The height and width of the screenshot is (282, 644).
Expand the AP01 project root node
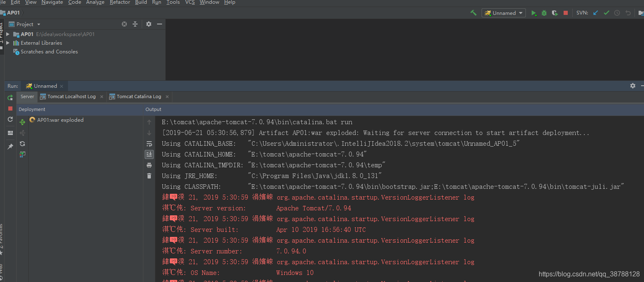tap(7, 34)
